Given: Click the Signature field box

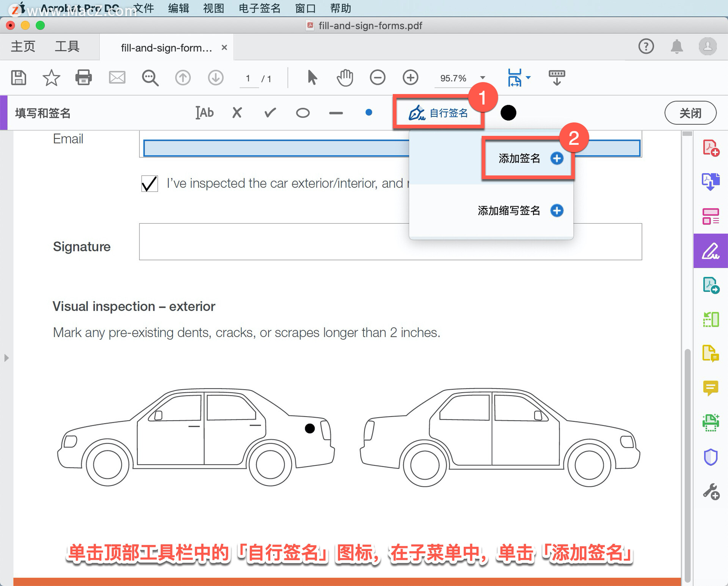Looking at the screenshot, I should tap(391, 242).
